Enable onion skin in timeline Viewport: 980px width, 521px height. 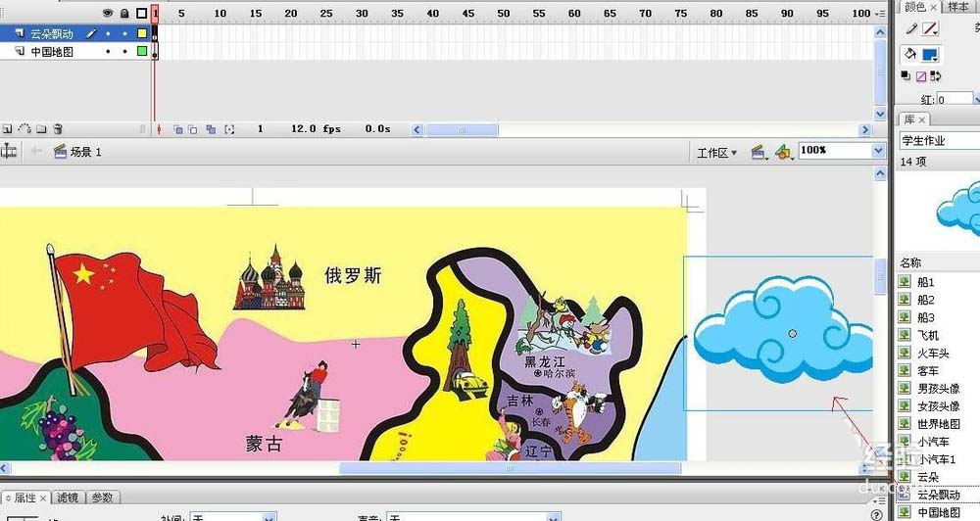[178, 129]
